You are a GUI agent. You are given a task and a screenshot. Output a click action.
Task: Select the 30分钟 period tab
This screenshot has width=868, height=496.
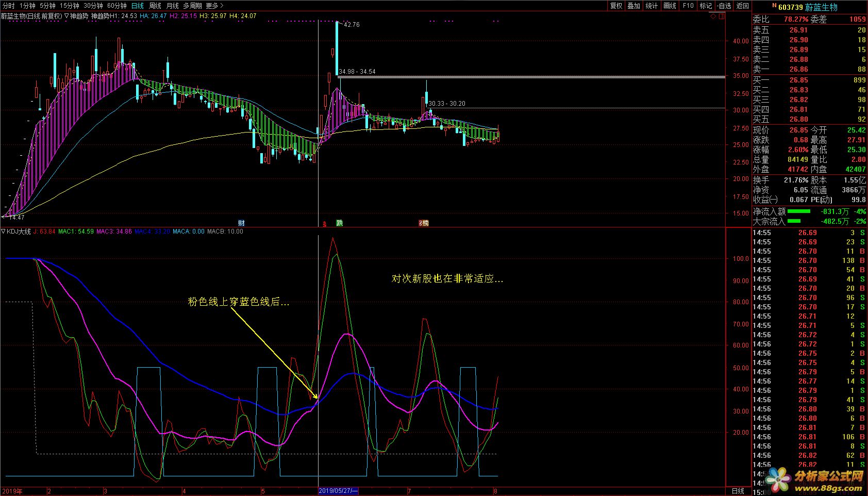tap(93, 6)
